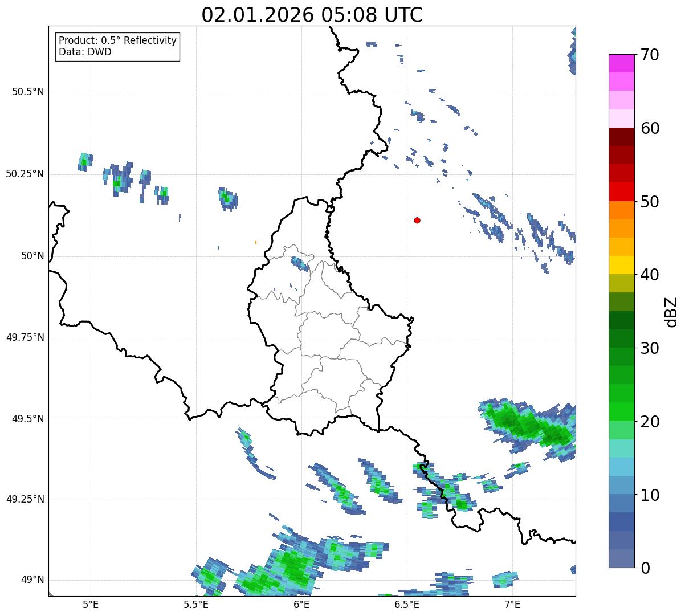
Task: Click the longitude label "5°E"
Action: pyautogui.click(x=91, y=605)
